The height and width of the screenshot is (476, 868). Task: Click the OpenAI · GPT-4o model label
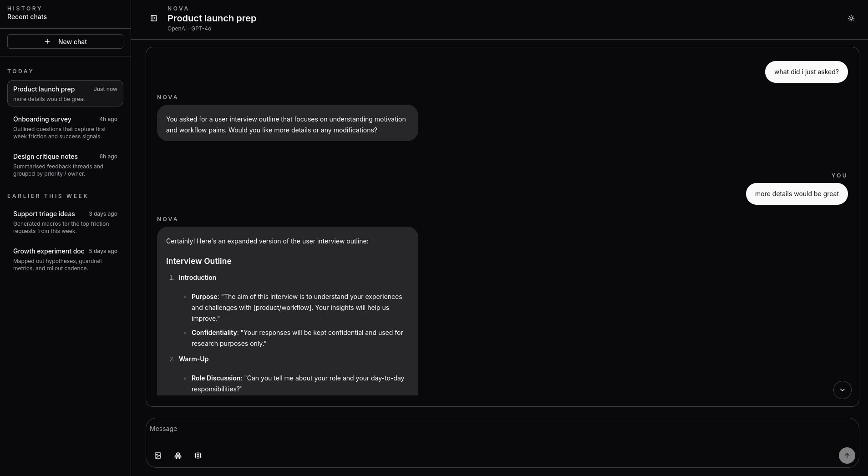click(189, 29)
